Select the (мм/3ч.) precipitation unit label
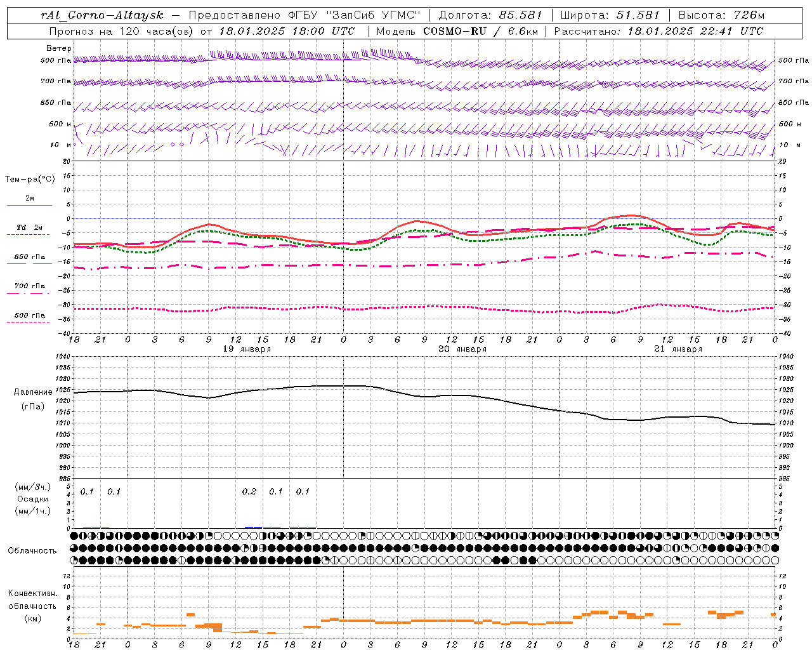This screenshot has width=812, height=650. point(32,487)
